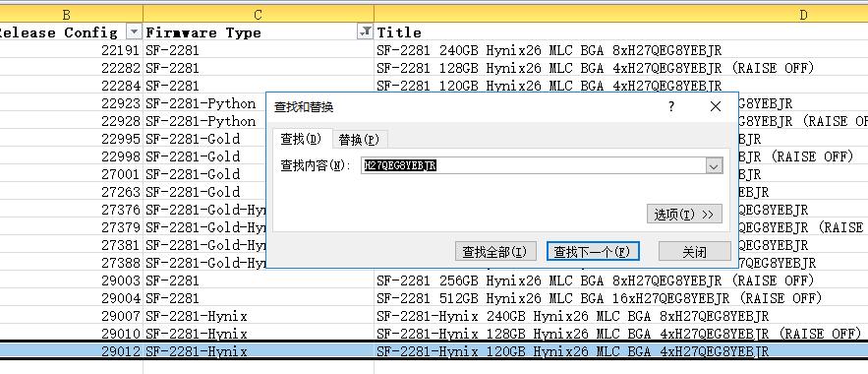The image size is (868, 374).
Task: Select cell with Release Config 22998
Action: 72,156
